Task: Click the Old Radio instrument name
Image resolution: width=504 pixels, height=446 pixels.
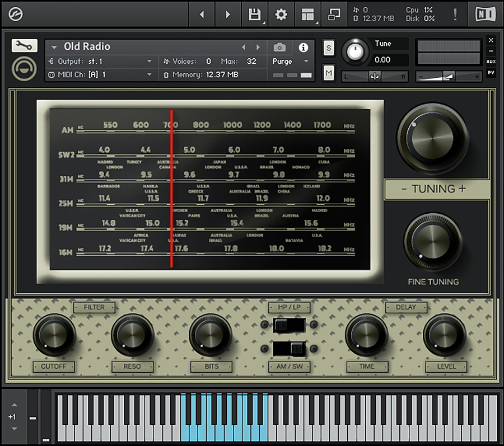Action: pyautogui.click(x=87, y=47)
